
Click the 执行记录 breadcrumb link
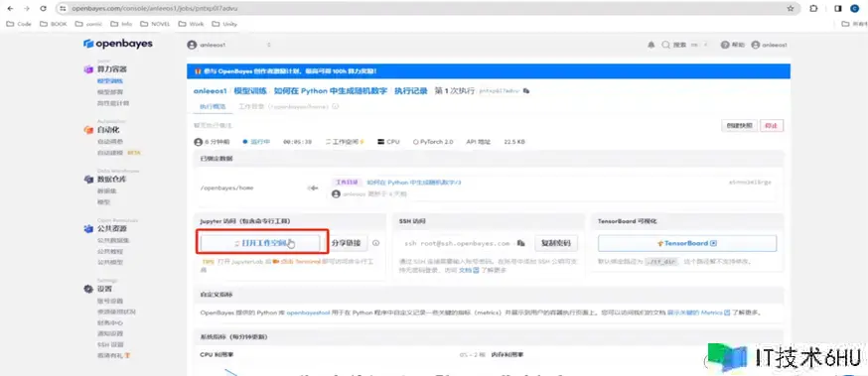click(411, 90)
